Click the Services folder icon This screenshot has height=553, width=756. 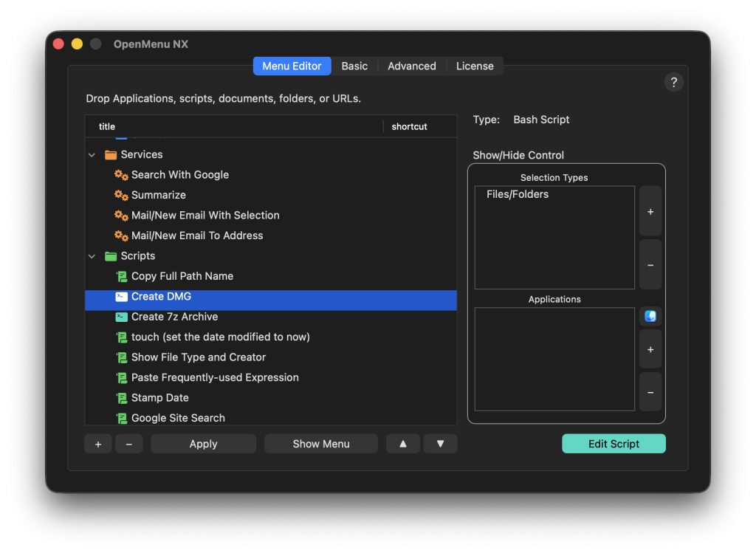[111, 155]
